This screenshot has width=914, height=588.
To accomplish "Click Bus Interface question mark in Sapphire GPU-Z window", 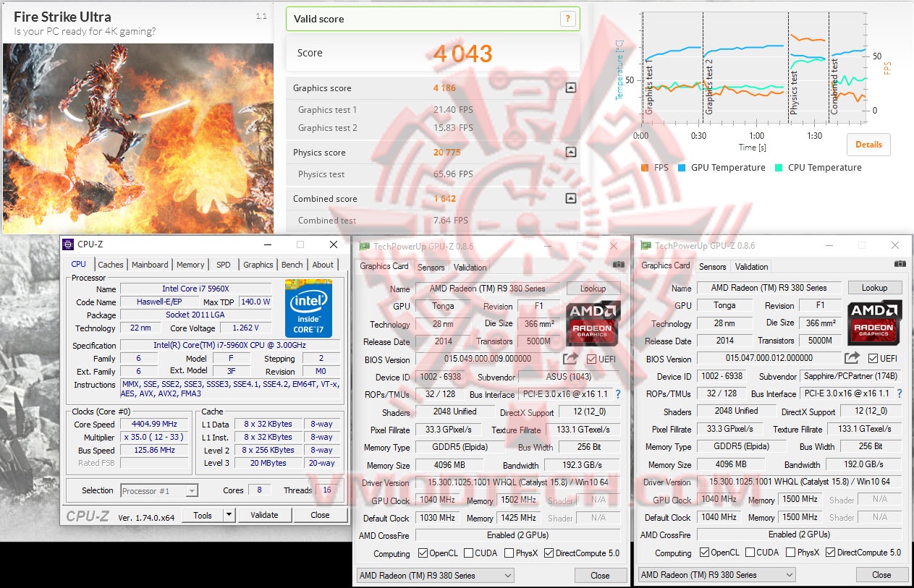I will 900,393.
